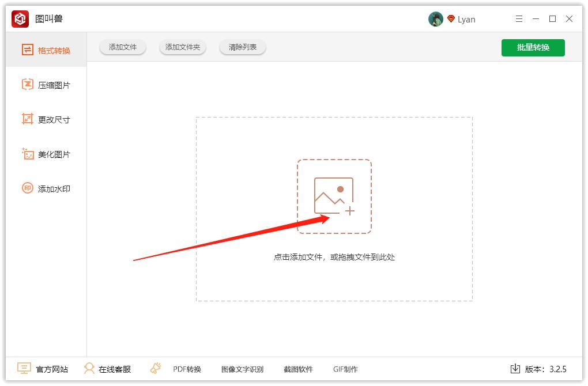The width and height of the screenshot is (588, 386).
Task: Open the user avatar profile picture
Action: [435, 19]
